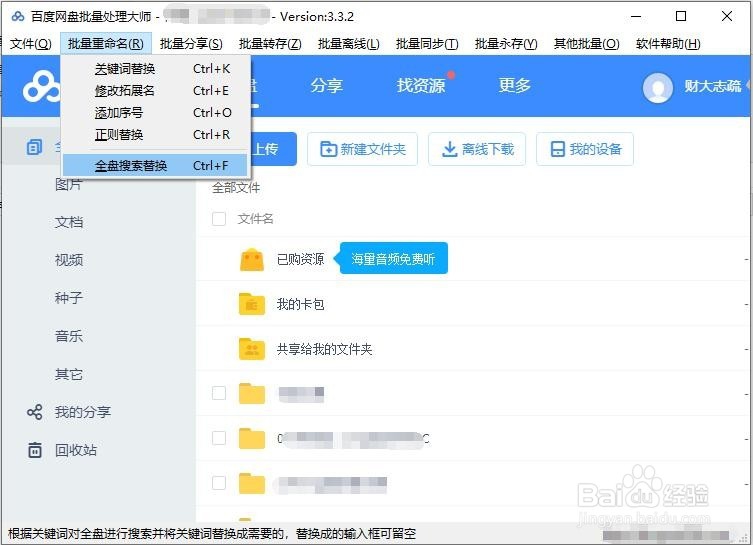Select 修改拓展名 menu entry
The width and height of the screenshot is (753, 545).
(155, 90)
